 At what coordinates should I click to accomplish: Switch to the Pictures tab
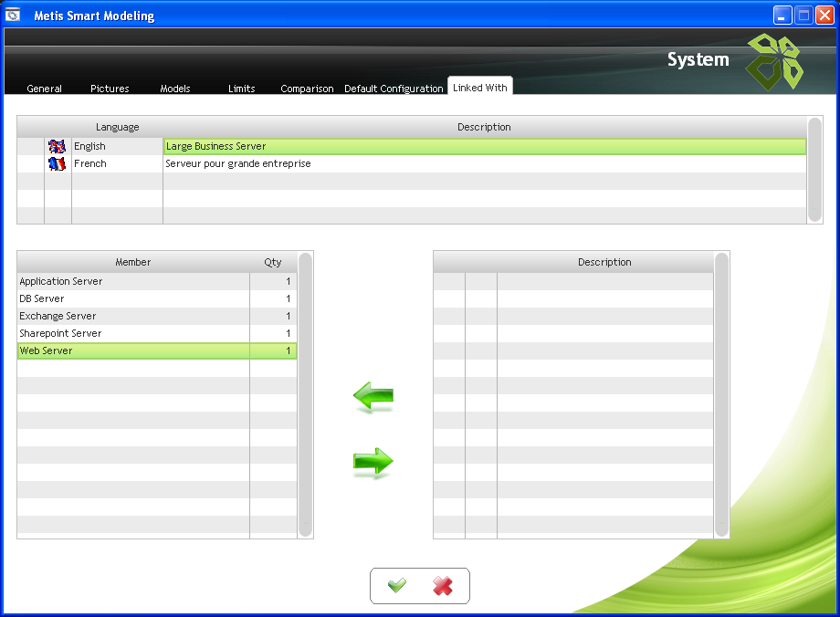(110, 89)
